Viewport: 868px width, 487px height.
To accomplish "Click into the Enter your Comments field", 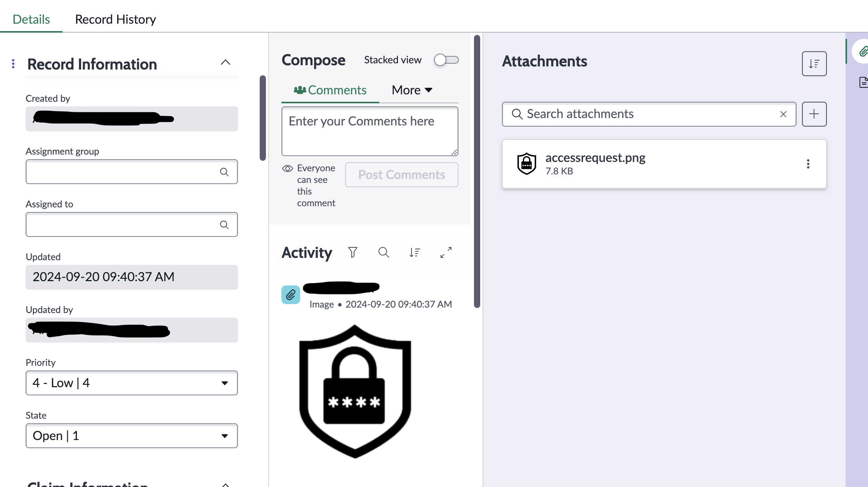I will [369, 131].
